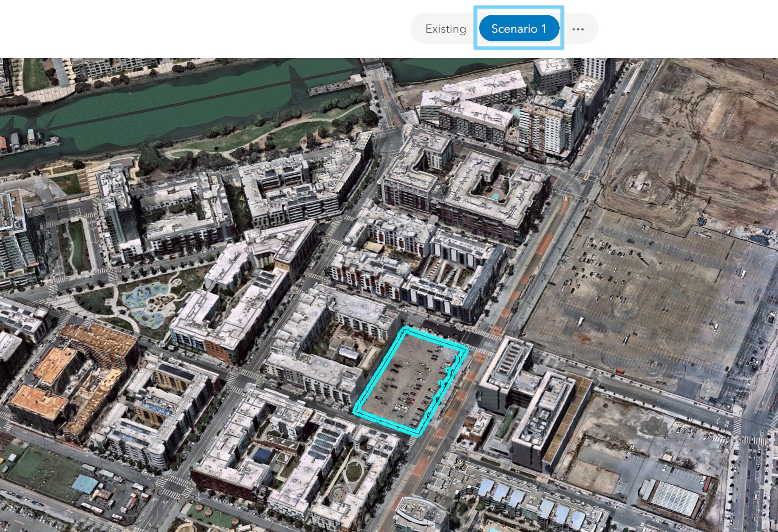
Task: Switch to the Existing scenario tab
Action: pos(445,29)
